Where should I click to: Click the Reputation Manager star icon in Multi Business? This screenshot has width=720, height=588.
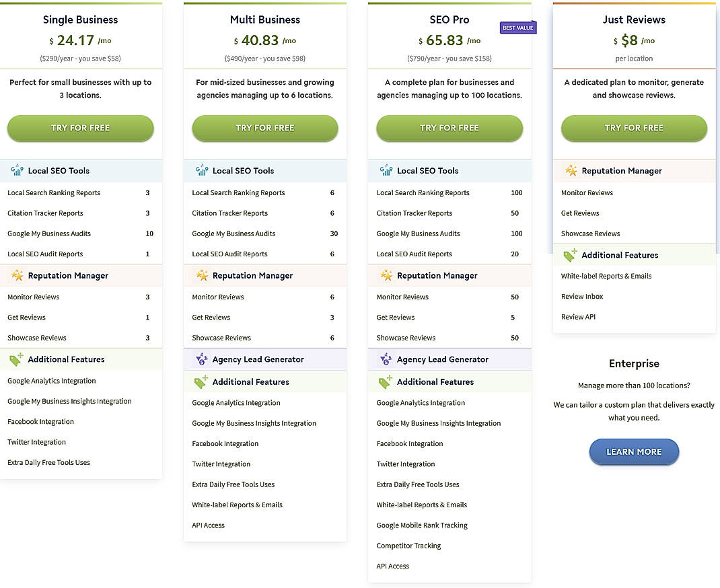[201, 275]
